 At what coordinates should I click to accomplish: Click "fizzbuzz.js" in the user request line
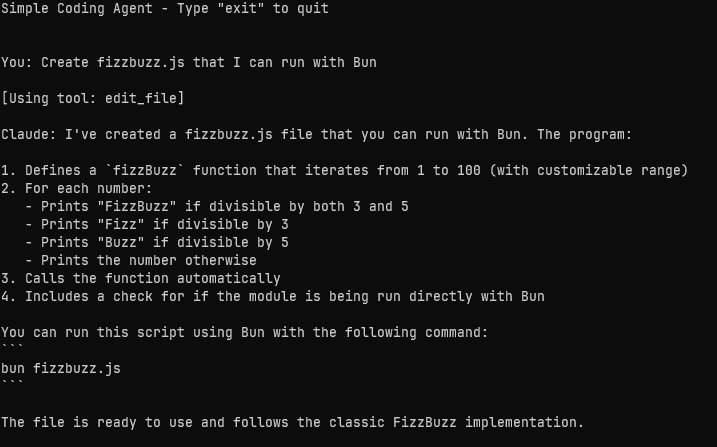pyautogui.click(x=142, y=63)
